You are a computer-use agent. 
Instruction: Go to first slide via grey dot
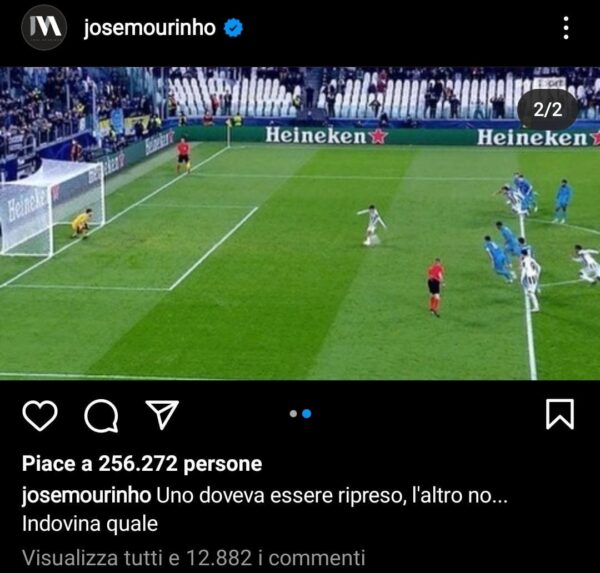293,414
